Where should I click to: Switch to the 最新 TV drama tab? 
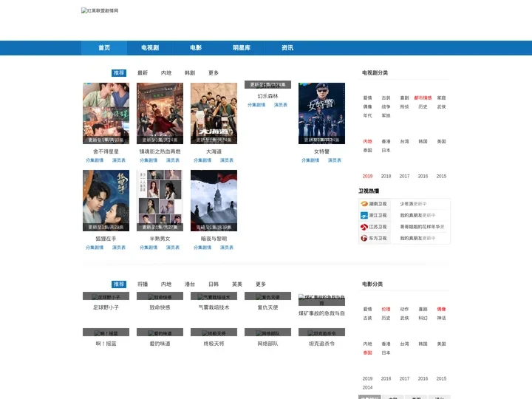[x=143, y=73]
